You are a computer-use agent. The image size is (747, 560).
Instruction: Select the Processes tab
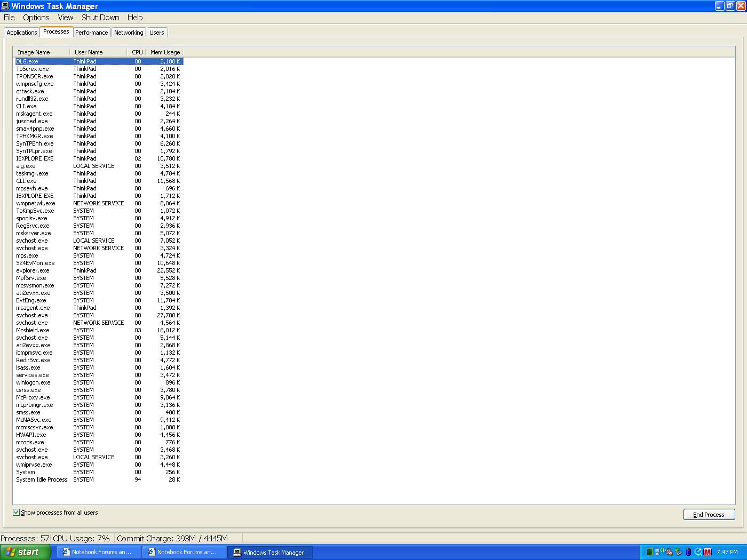(56, 31)
